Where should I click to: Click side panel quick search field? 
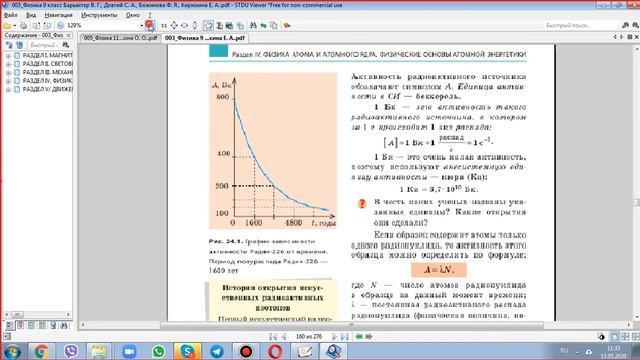point(43,45)
